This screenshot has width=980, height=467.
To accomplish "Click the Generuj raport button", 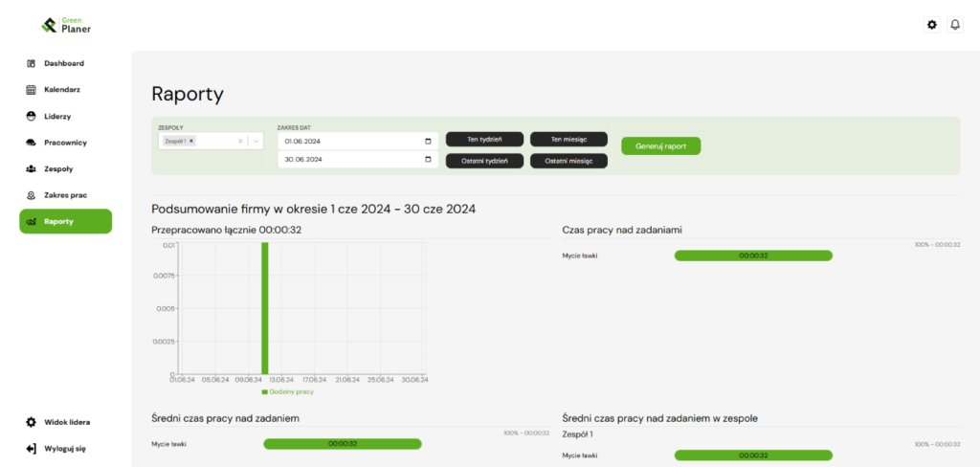I will (x=660, y=145).
